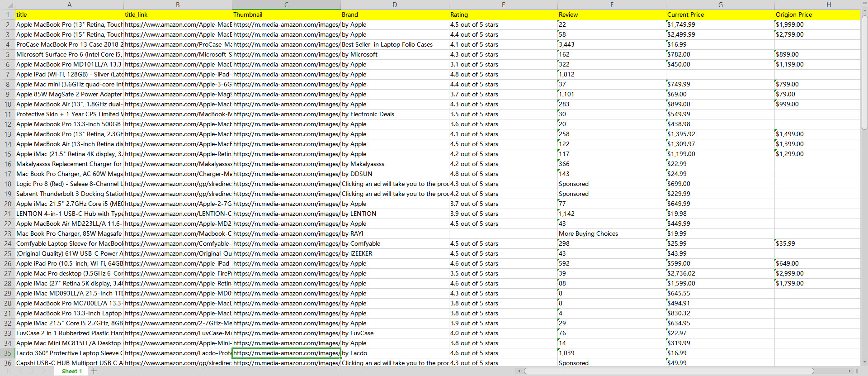Click the 'Thumbnail' header cell

pos(286,14)
